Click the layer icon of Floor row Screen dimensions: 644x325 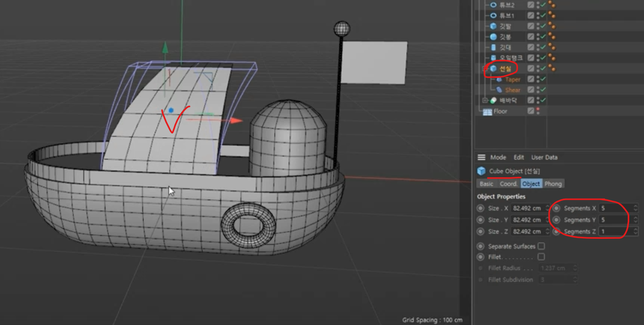(531, 111)
